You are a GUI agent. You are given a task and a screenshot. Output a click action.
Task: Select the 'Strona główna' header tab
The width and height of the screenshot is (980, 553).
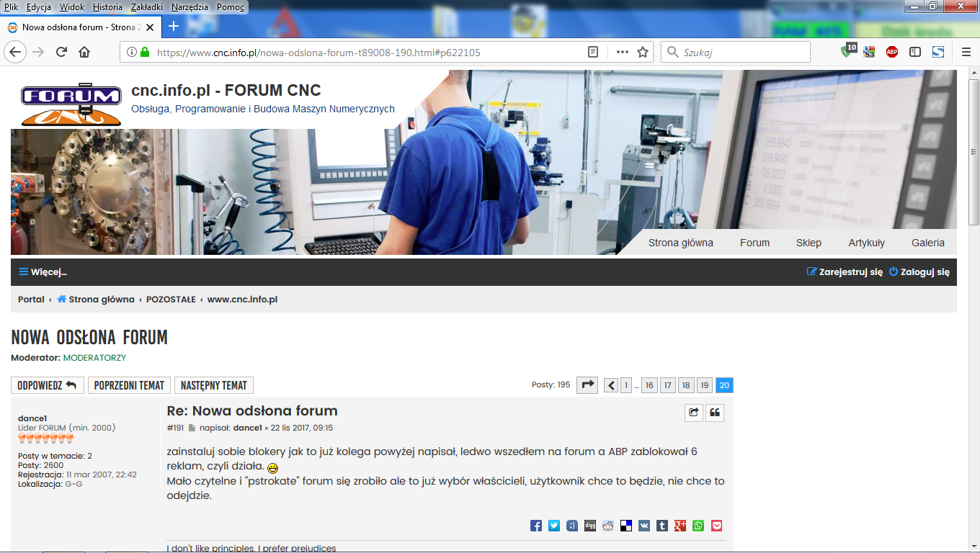(x=681, y=243)
